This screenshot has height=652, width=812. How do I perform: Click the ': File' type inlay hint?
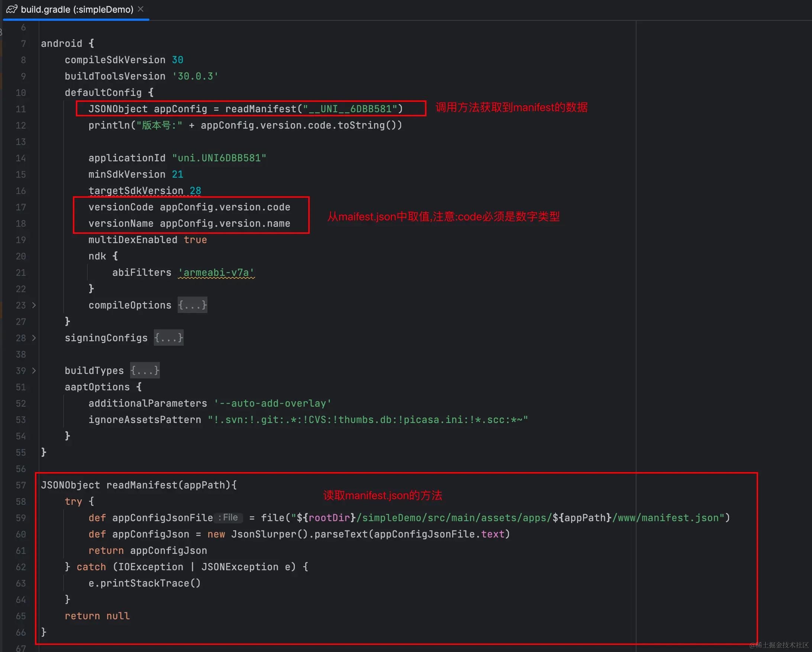(229, 517)
